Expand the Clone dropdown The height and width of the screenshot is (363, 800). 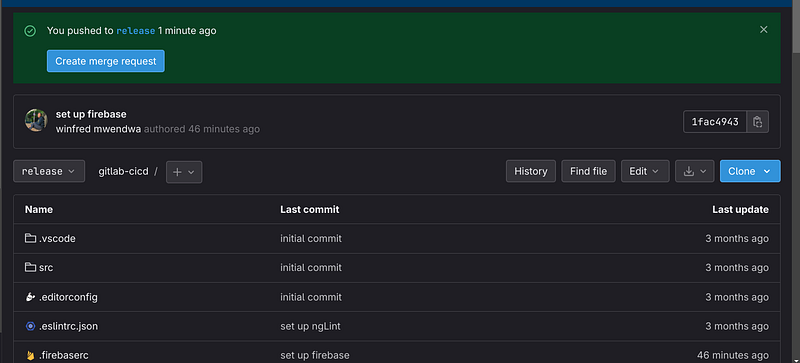750,171
